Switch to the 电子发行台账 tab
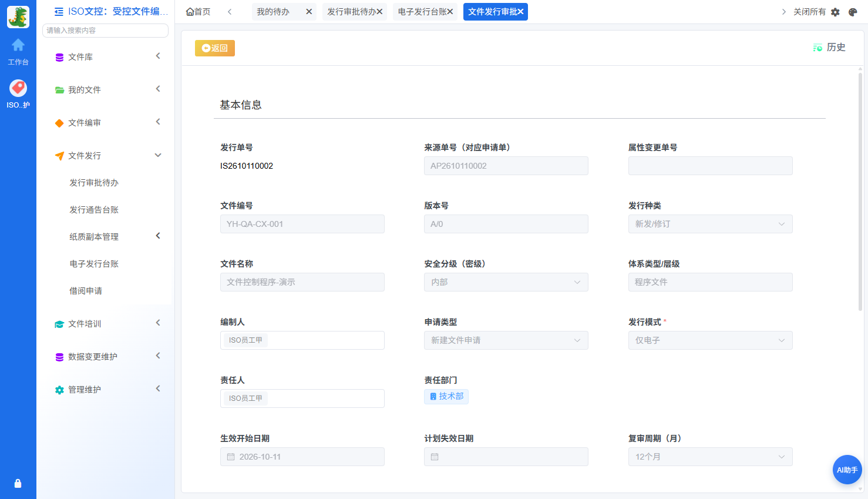The width and height of the screenshot is (868, 499). click(x=422, y=12)
